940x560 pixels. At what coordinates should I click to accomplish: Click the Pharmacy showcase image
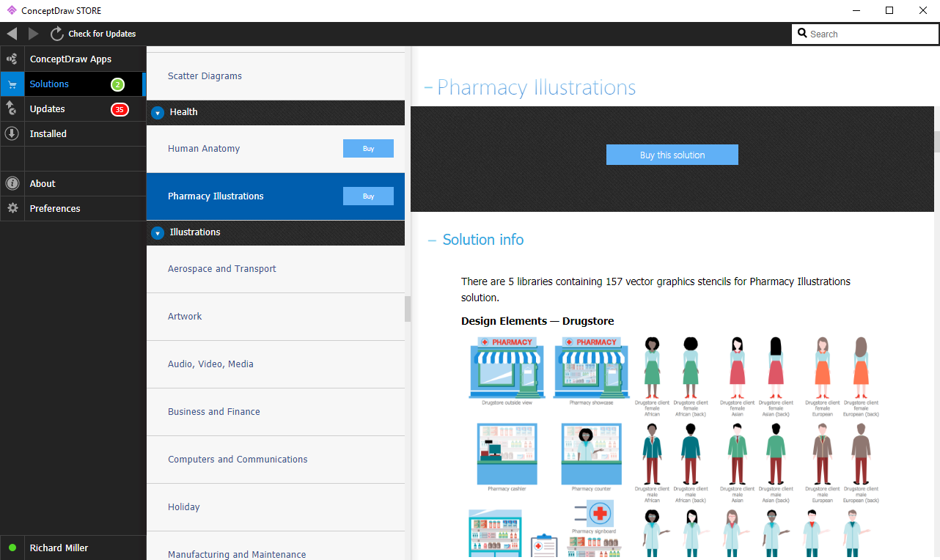[592, 367]
